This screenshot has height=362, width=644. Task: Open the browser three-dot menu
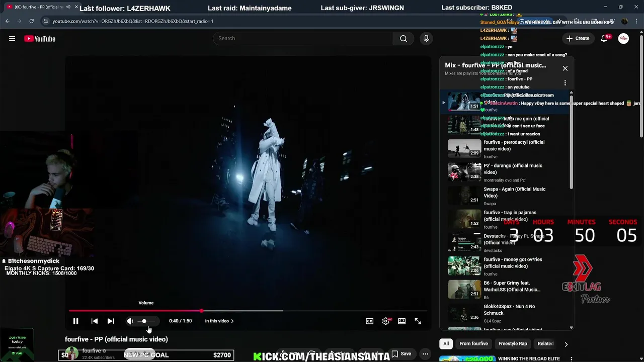click(636, 21)
